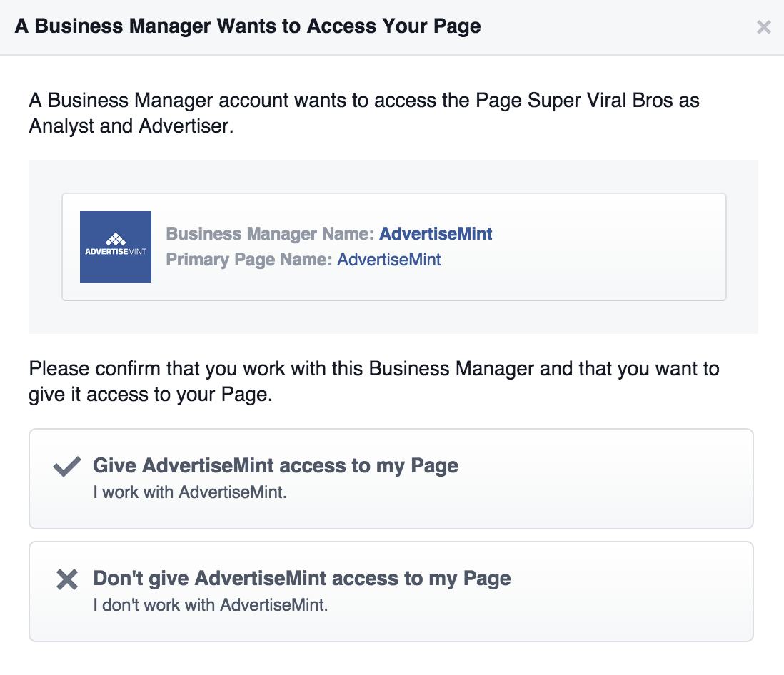This screenshot has height=675, width=784.
Task: Click the 'Analyst and Advertiser' role text
Action: point(131,126)
